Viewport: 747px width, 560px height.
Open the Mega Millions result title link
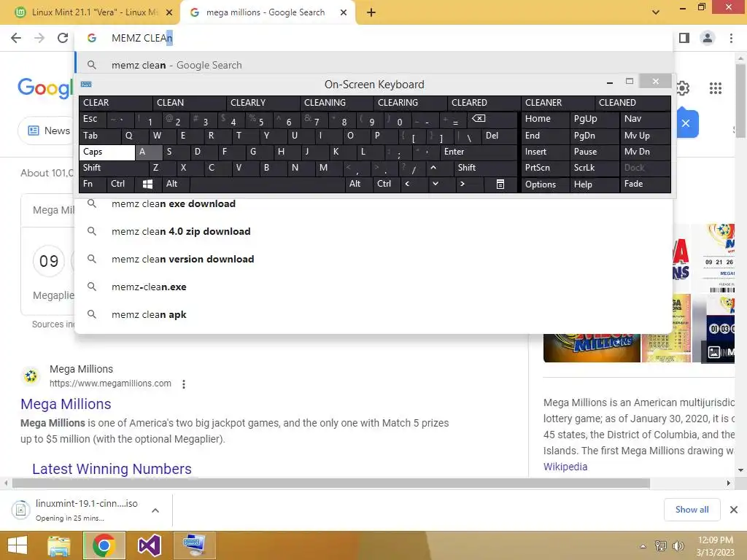tap(66, 404)
